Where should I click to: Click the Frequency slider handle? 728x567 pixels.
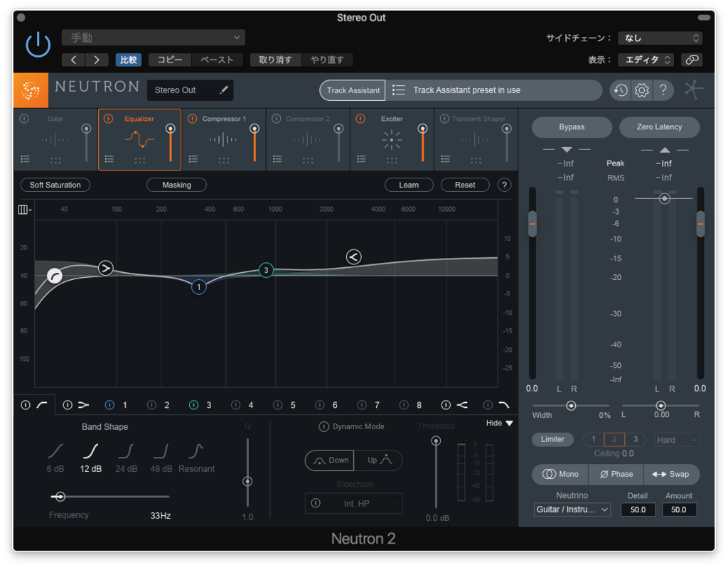pos(60,497)
